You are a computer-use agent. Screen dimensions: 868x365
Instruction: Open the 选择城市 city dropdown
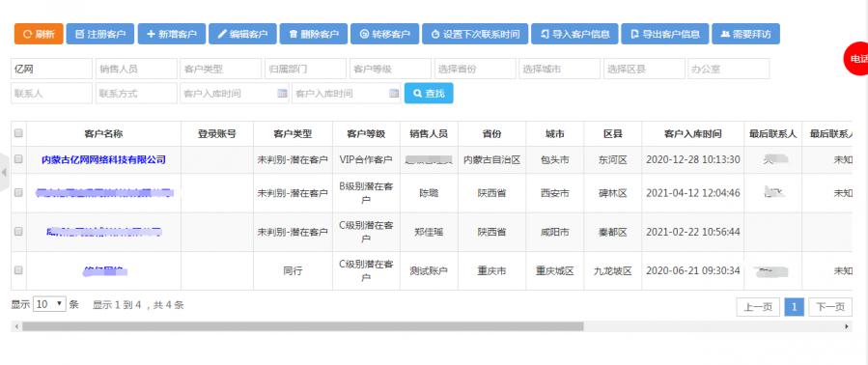(x=560, y=69)
